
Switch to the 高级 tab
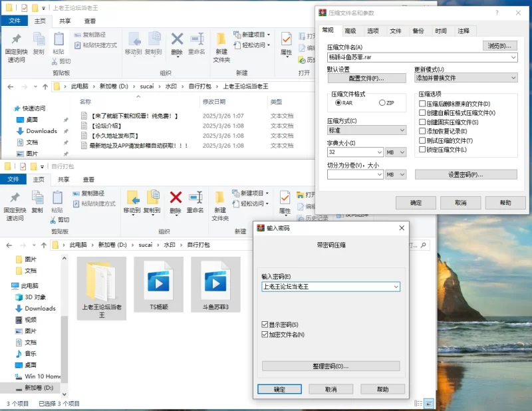click(x=350, y=31)
